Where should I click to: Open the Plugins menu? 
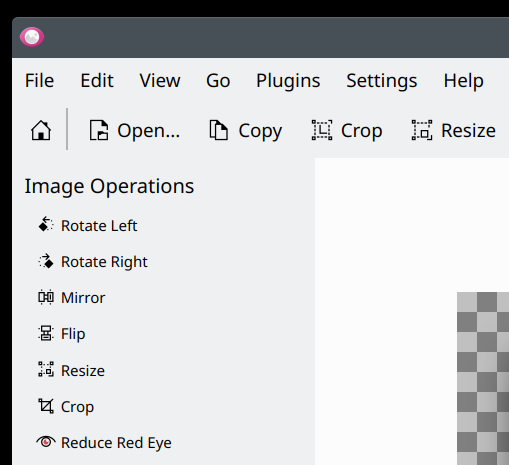tap(288, 81)
